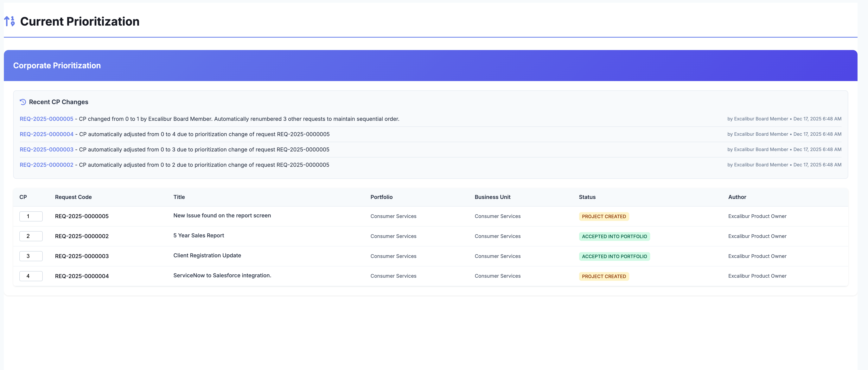
Task: Select the New Issue found on report screen title
Action: (x=222, y=216)
